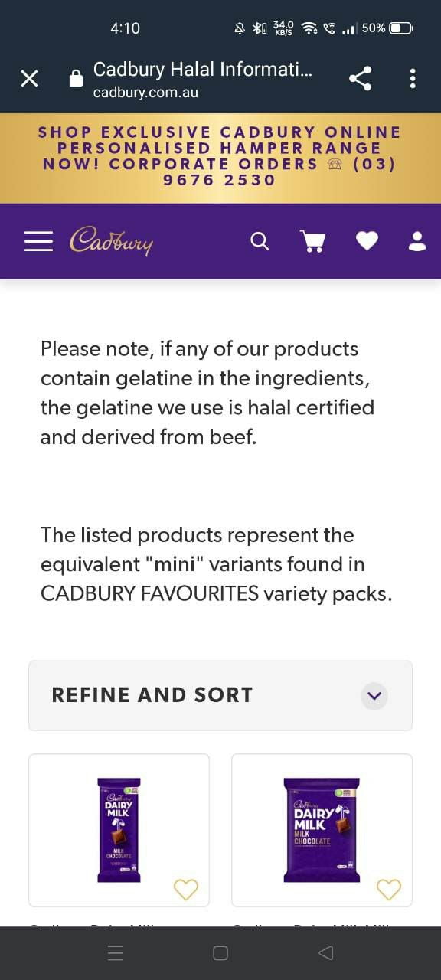The height and width of the screenshot is (980, 441).
Task: Open the hamburger navigation menu
Action: pyautogui.click(x=38, y=240)
